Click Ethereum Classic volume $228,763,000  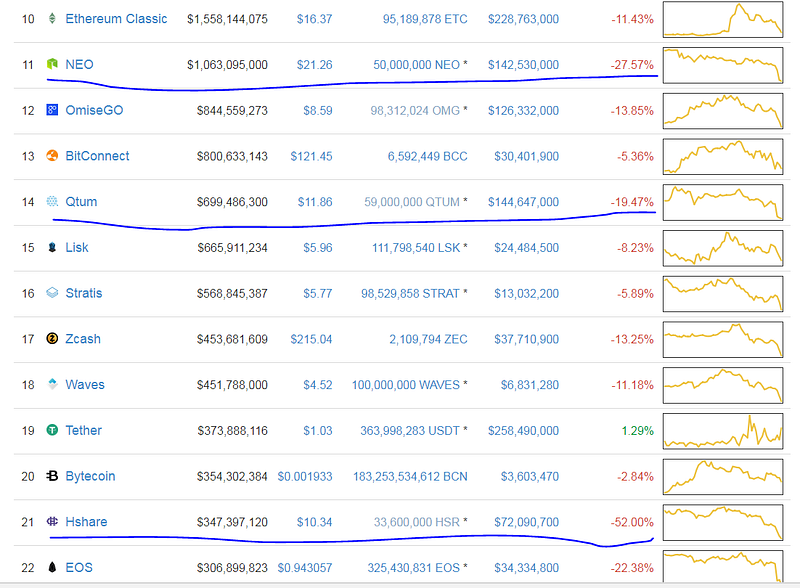click(523, 19)
